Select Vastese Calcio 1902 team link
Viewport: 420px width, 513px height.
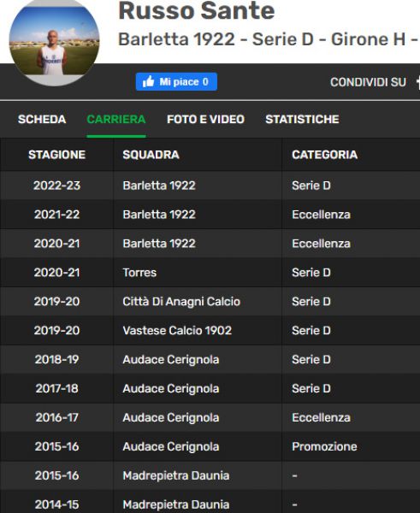pyautogui.click(x=177, y=330)
